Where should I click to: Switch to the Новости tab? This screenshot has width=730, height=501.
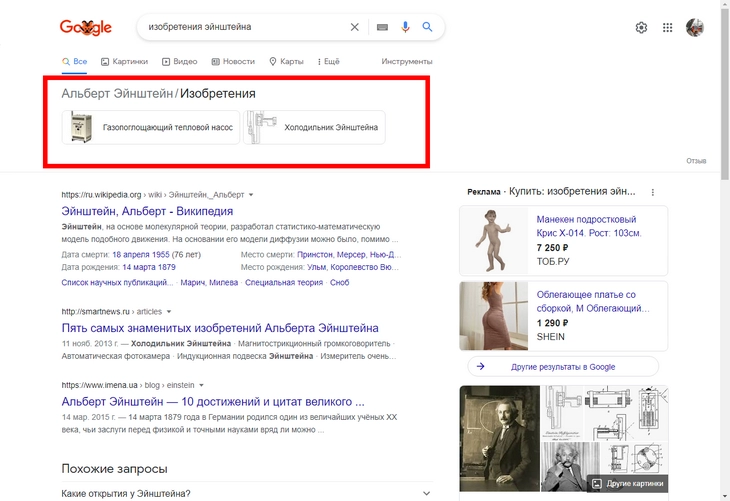click(x=233, y=61)
